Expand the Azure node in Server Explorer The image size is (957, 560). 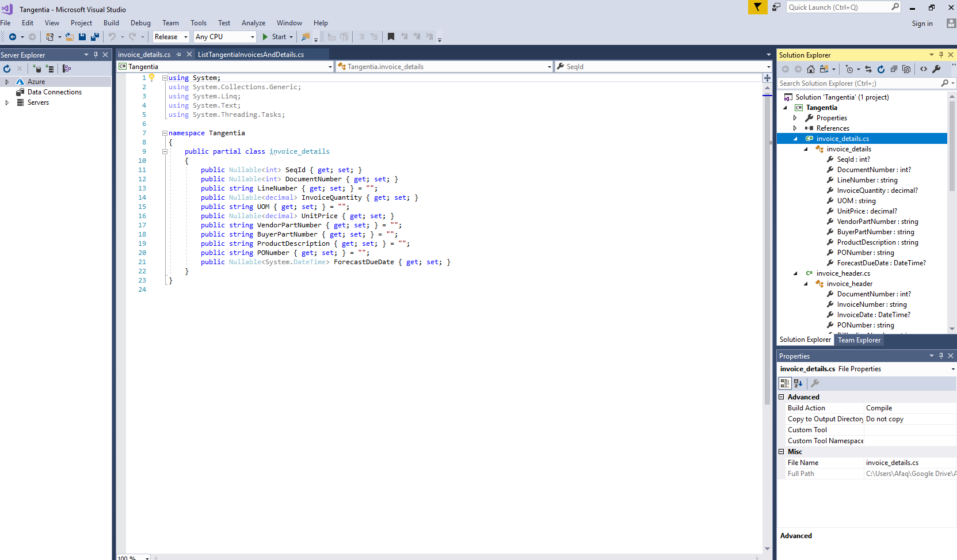[x=7, y=82]
